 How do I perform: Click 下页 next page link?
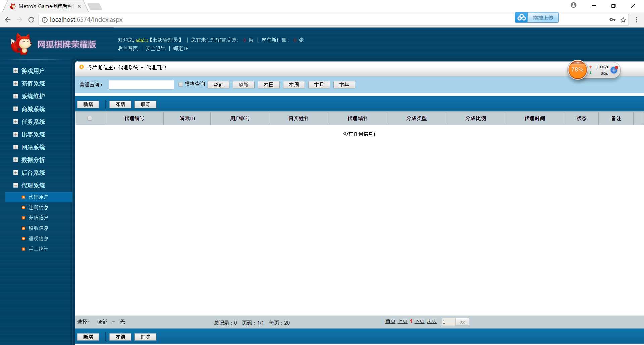420,321
